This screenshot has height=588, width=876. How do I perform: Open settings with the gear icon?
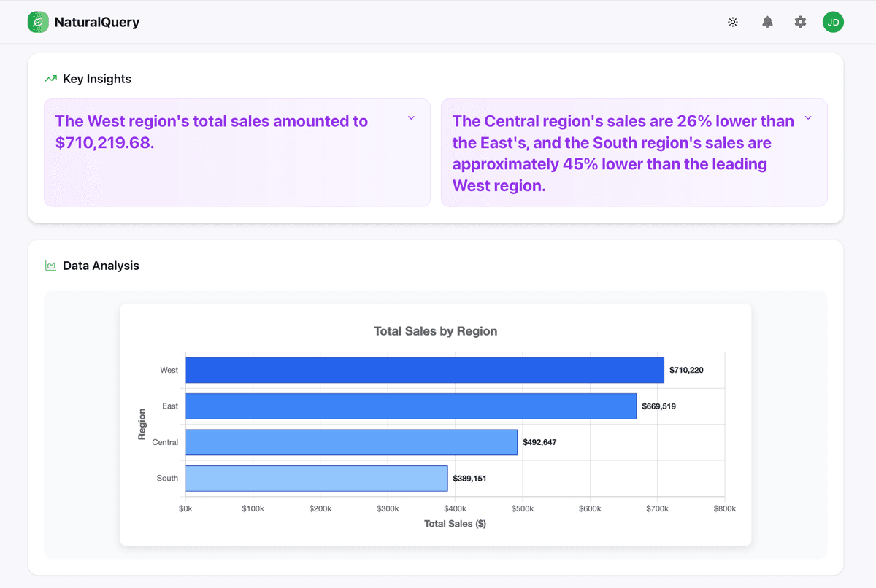coord(800,22)
